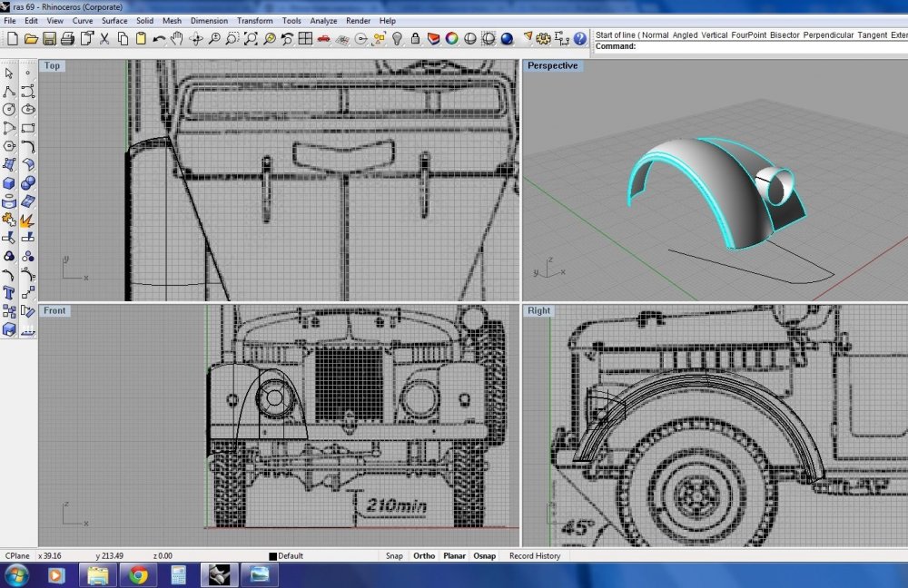Click the black Default layer color swatch
908x588 pixels.
[x=272, y=556]
